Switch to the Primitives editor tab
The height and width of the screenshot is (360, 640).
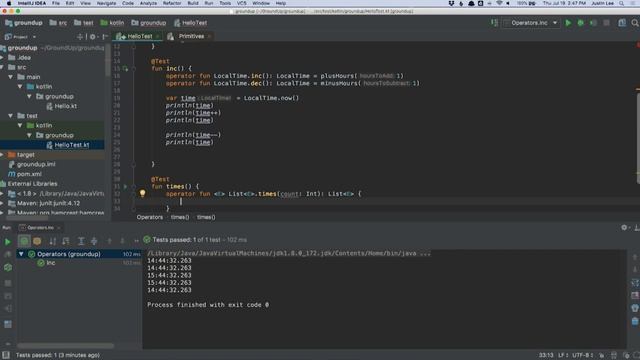(190, 36)
